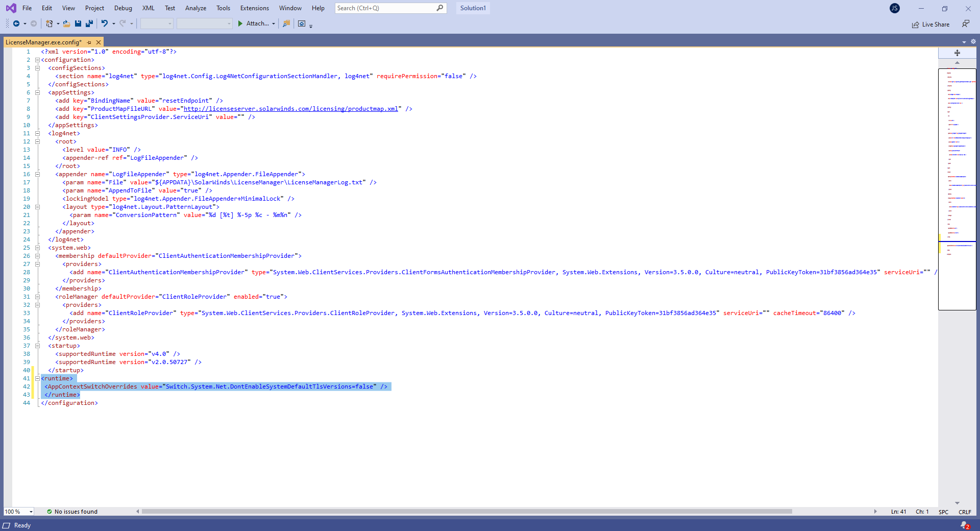Switch to the LicenseManager.exe.config tab

(43, 42)
